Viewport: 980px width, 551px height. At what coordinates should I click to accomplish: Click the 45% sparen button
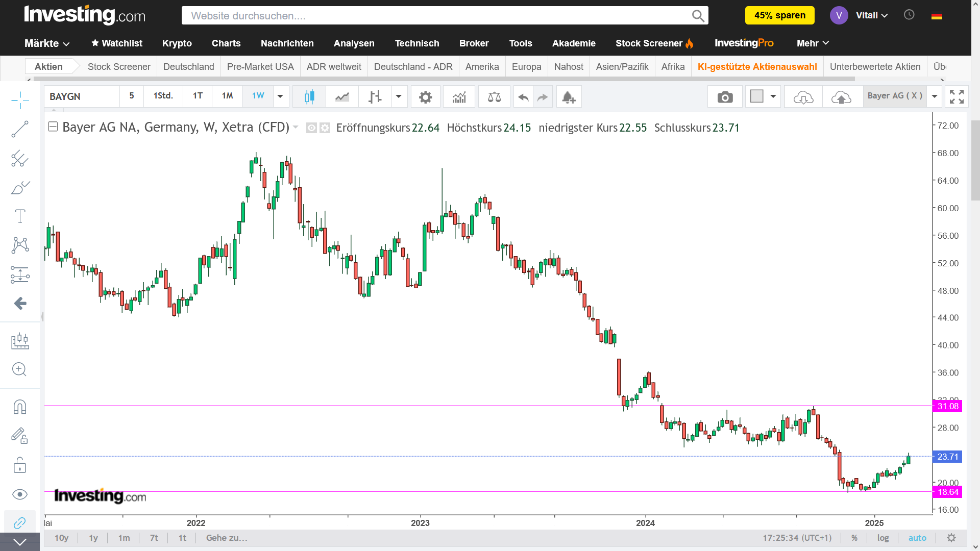779,15
